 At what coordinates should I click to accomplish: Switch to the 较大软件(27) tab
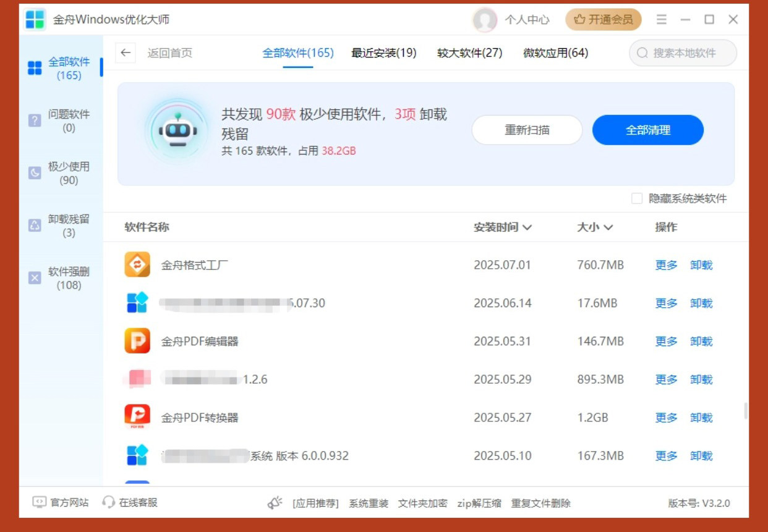coord(470,53)
